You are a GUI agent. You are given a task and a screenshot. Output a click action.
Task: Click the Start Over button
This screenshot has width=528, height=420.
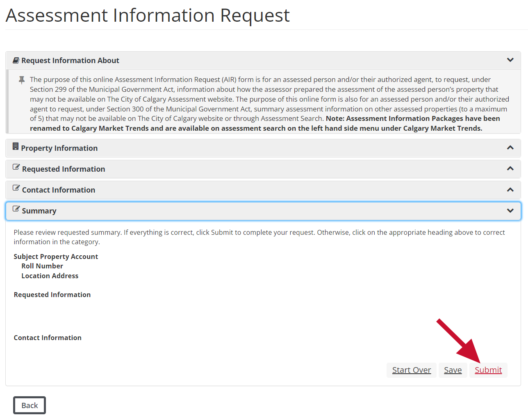pos(412,370)
